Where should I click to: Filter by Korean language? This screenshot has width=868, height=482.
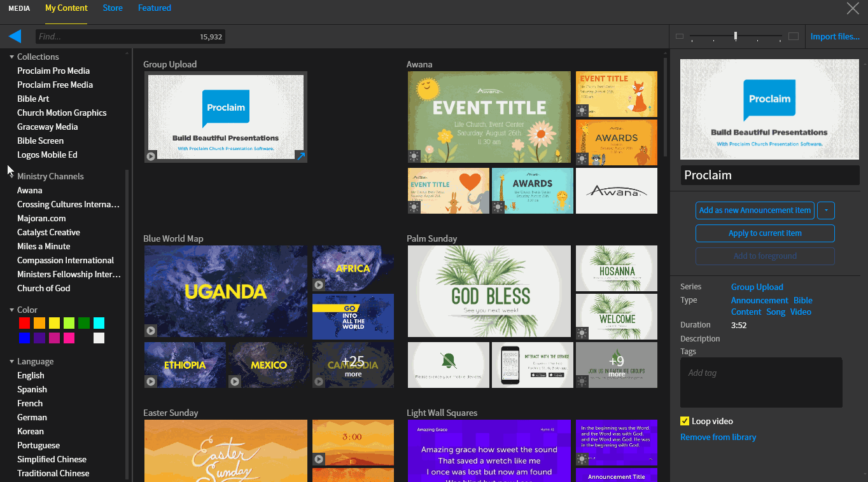[x=31, y=431]
